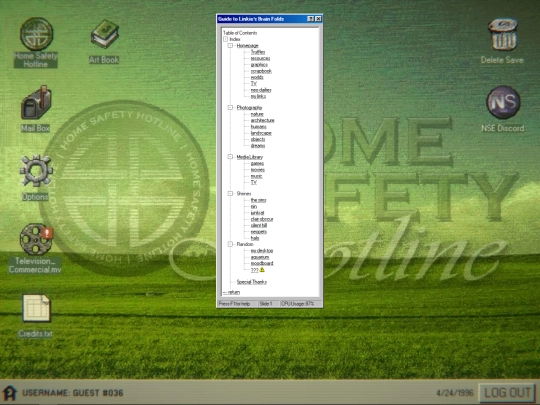Open the my links entry
This screenshot has width=540, height=405.
258,96
